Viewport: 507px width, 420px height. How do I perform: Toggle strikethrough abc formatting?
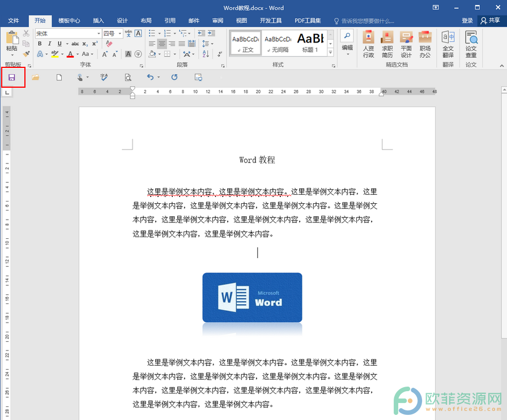click(x=75, y=44)
